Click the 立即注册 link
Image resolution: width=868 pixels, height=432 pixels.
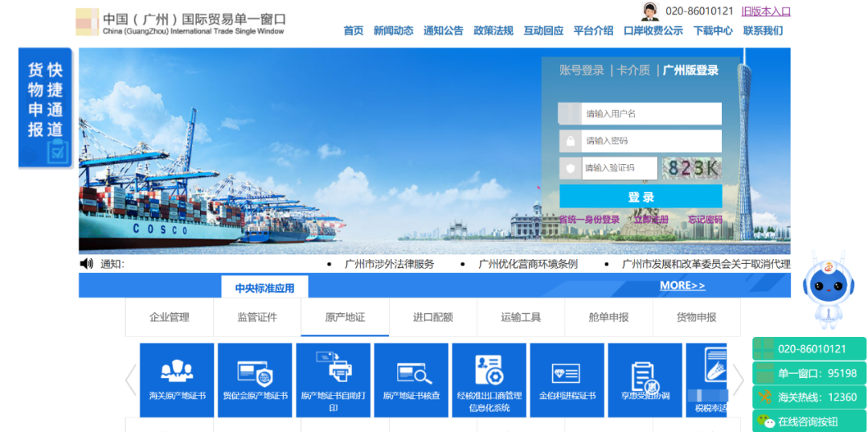651,220
